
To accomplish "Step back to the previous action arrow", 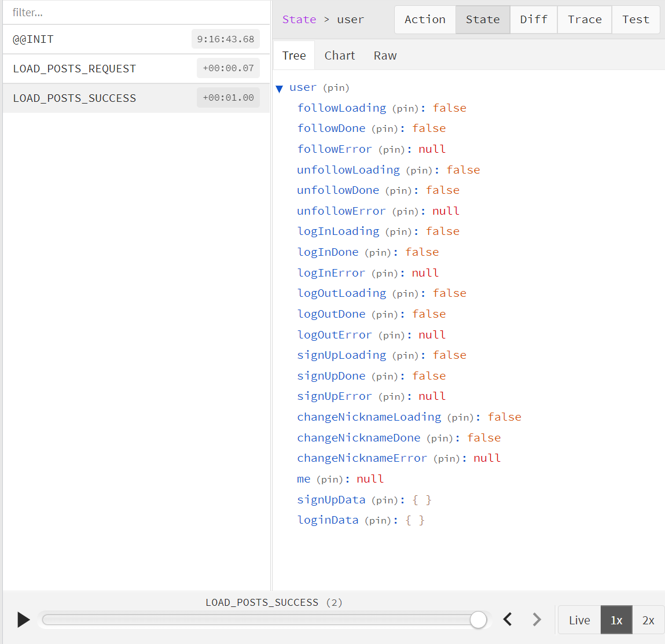I will pos(508,620).
